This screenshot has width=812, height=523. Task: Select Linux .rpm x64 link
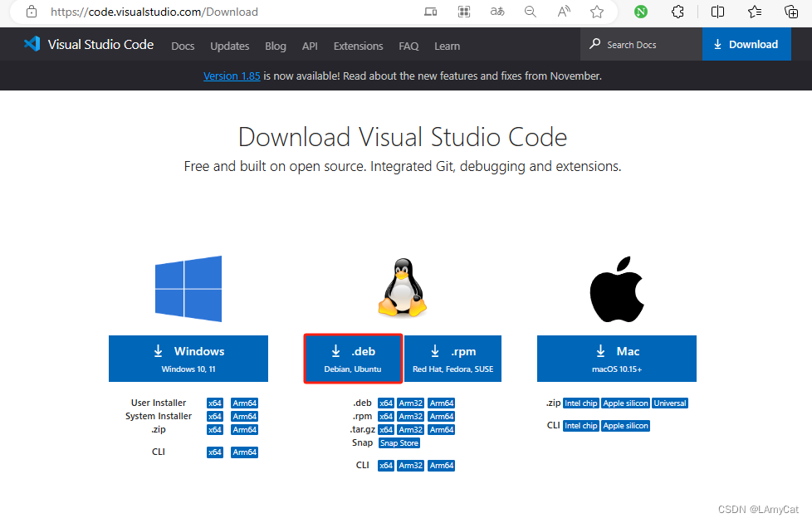point(386,417)
